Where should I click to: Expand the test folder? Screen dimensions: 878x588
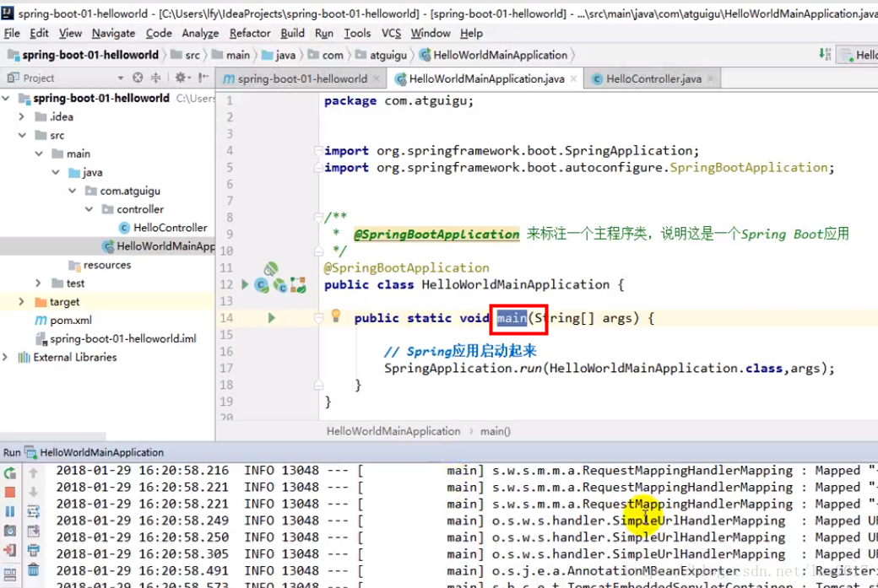39,283
